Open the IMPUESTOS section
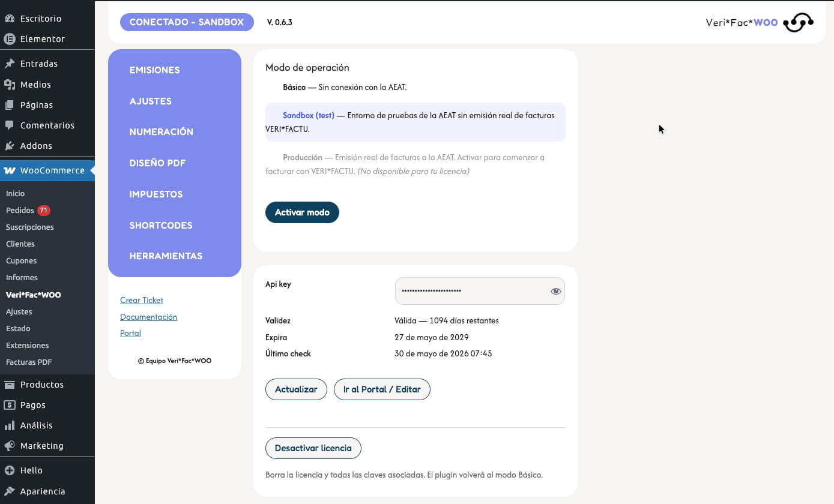This screenshot has width=834, height=504. pos(156,194)
